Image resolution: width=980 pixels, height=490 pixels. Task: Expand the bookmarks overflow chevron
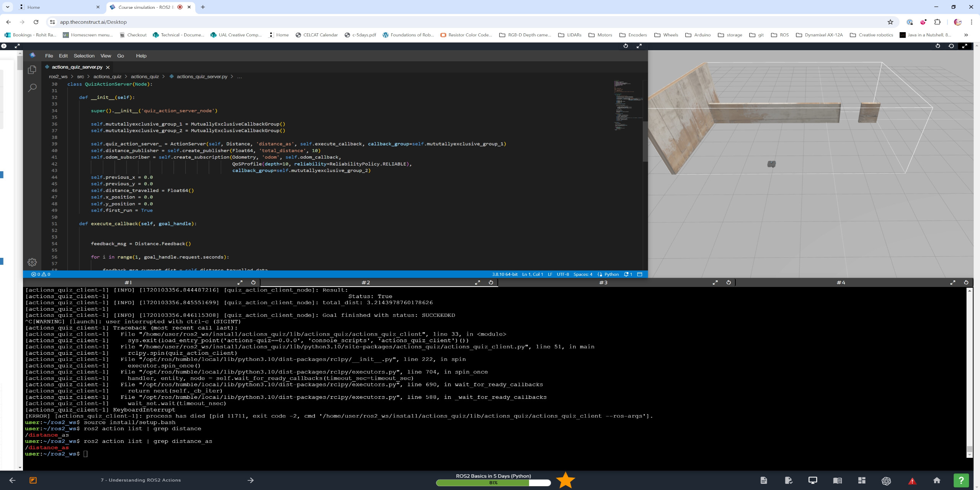(x=966, y=35)
